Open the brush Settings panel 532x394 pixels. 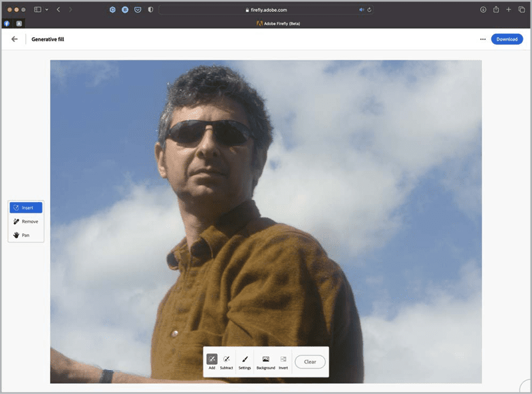tap(245, 359)
